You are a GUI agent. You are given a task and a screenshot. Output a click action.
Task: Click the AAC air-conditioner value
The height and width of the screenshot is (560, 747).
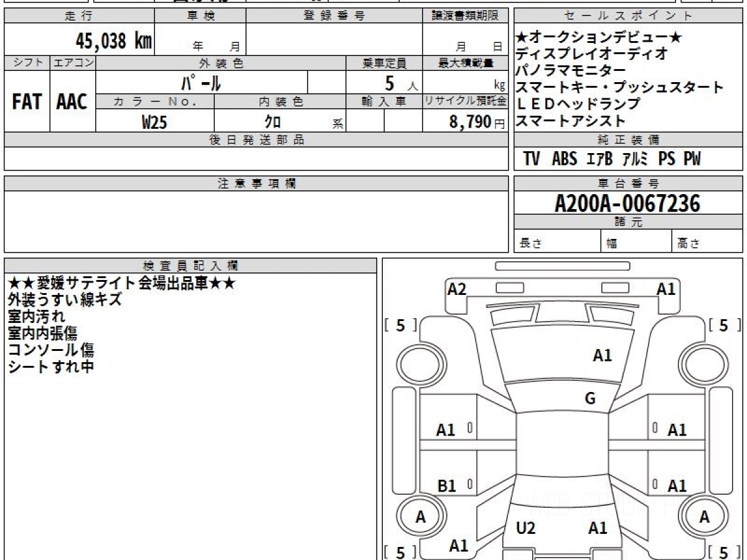(x=72, y=102)
